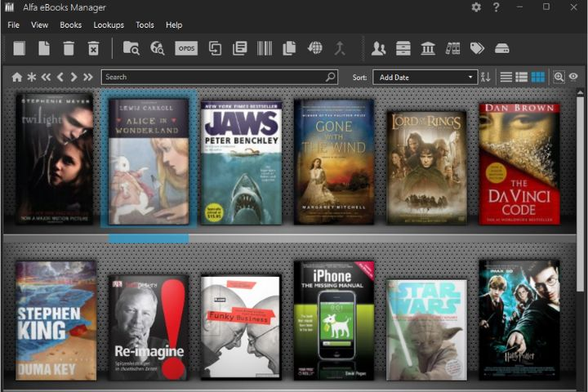Image resolution: width=588 pixels, height=392 pixels.
Task: Toggle A-Z sort direction
Action: pos(486,78)
